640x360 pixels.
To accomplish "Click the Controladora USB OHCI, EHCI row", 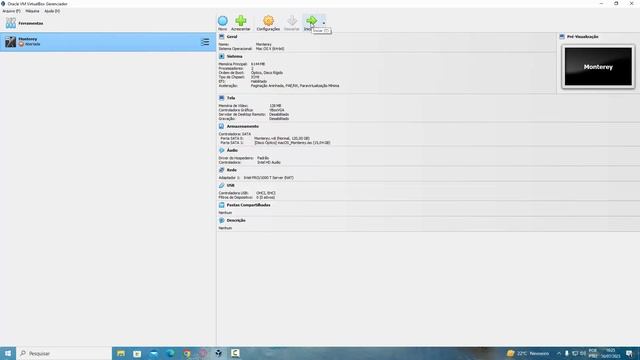I will click(x=247, y=193).
